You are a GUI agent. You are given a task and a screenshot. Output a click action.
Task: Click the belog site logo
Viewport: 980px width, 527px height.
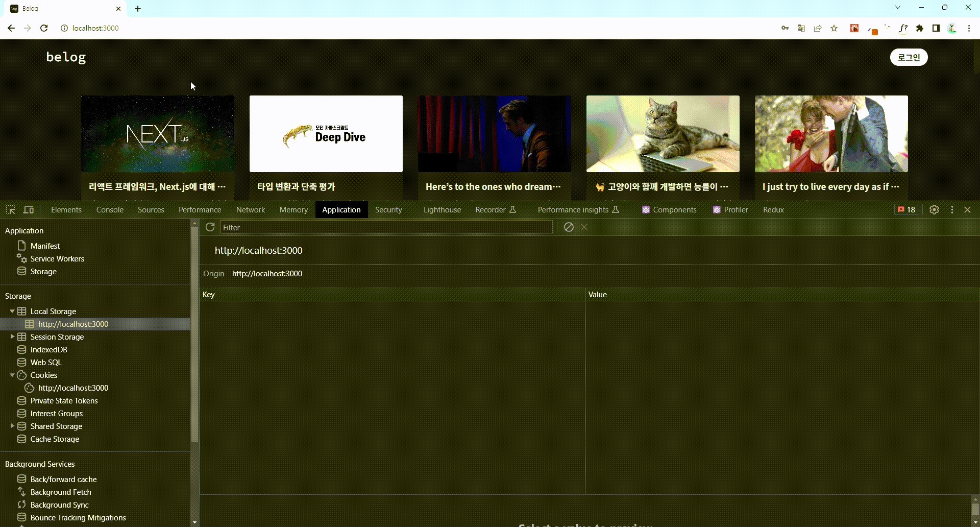pos(66,57)
